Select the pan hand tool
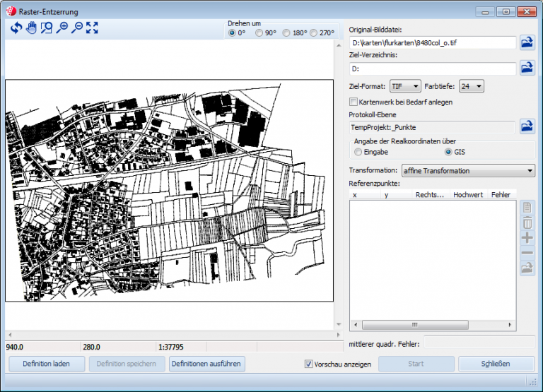Screen dimensions: 543x392 click(x=31, y=28)
